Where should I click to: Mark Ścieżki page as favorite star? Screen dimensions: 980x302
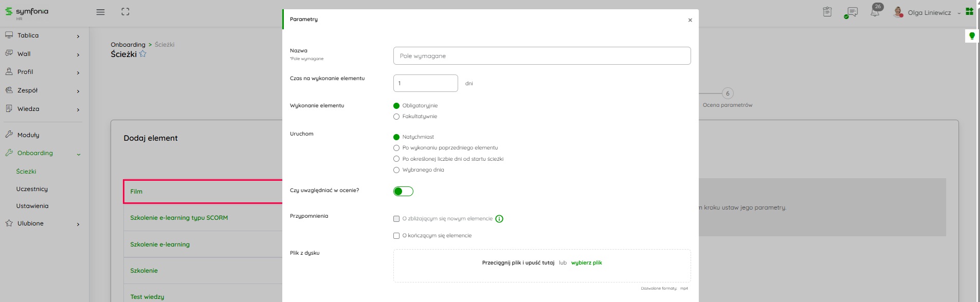pos(143,54)
